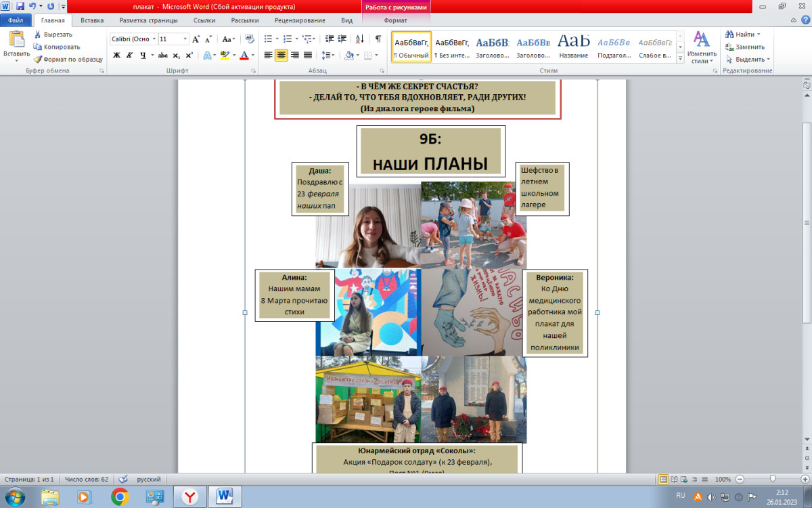Viewport: 812px width, 508px height.
Task: Open the Windows Start menu
Action: pyautogui.click(x=14, y=496)
